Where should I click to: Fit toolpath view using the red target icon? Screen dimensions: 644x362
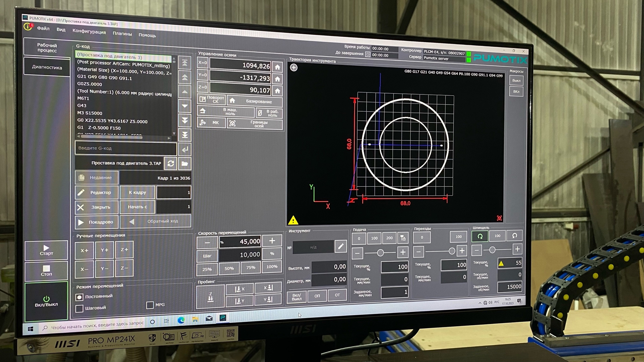[499, 218]
